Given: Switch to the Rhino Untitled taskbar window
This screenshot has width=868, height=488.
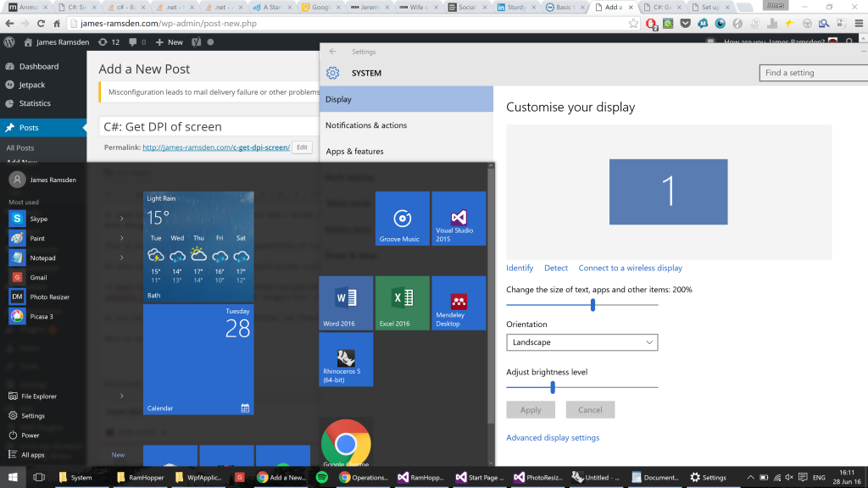Looking at the screenshot, I should pyautogui.click(x=596, y=477).
